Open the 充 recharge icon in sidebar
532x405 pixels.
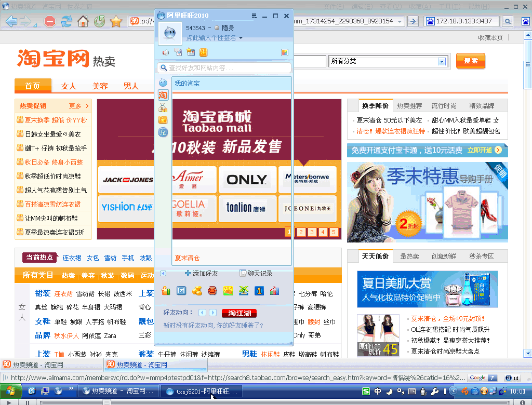pos(163,132)
